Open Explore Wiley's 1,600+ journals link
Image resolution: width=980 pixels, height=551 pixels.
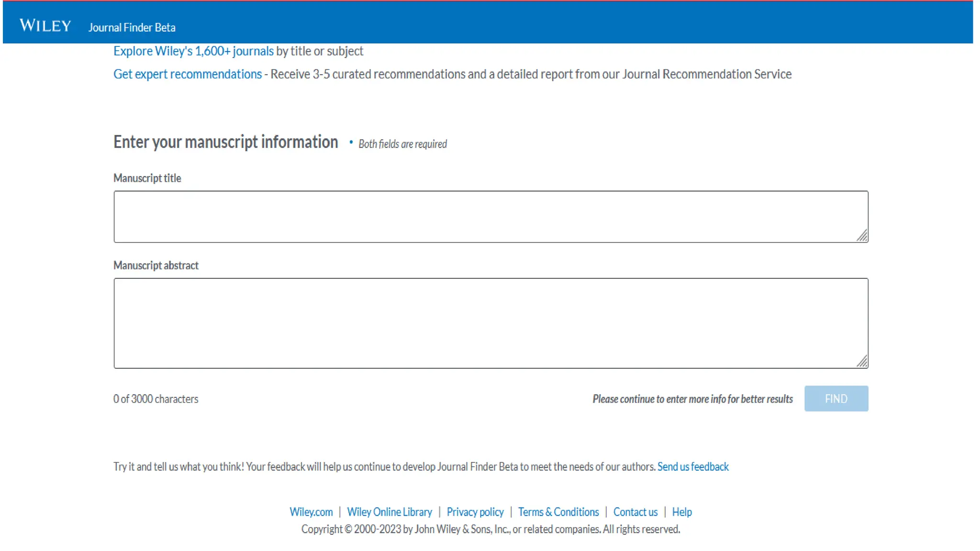(x=193, y=51)
